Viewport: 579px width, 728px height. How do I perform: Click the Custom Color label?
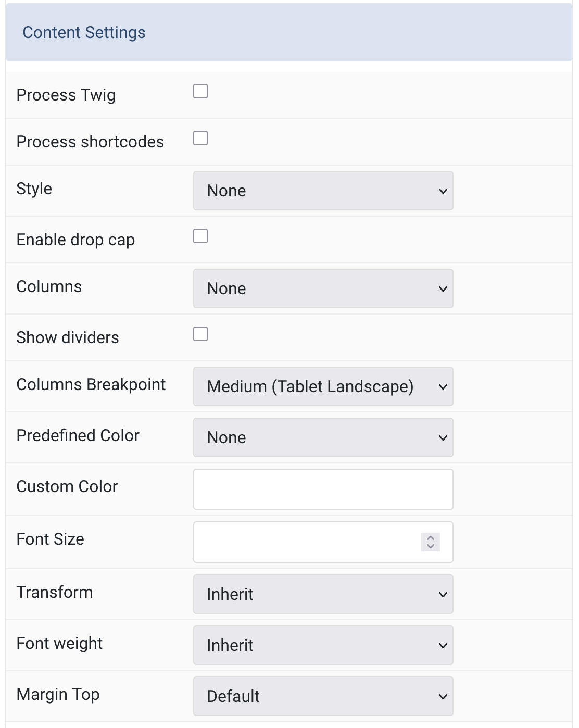67,486
